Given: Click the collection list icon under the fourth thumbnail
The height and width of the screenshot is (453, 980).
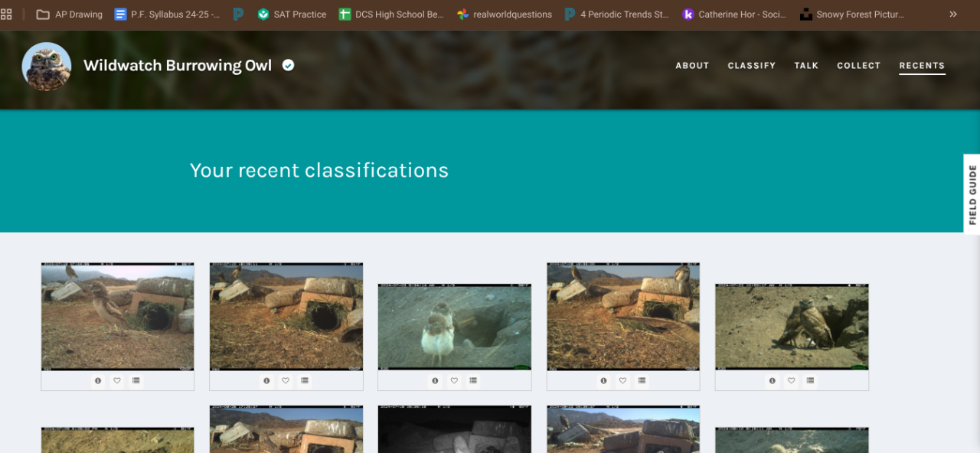Looking at the screenshot, I should point(642,380).
